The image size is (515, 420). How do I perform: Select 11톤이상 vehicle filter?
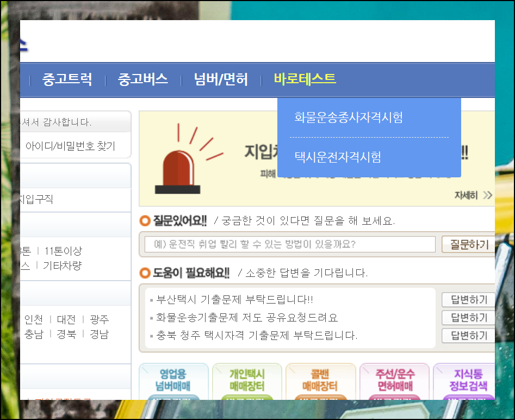[x=63, y=251]
